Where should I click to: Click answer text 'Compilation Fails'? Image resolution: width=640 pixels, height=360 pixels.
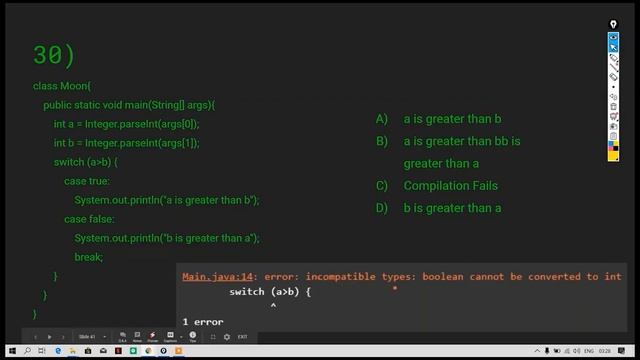[x=451, y=186]
